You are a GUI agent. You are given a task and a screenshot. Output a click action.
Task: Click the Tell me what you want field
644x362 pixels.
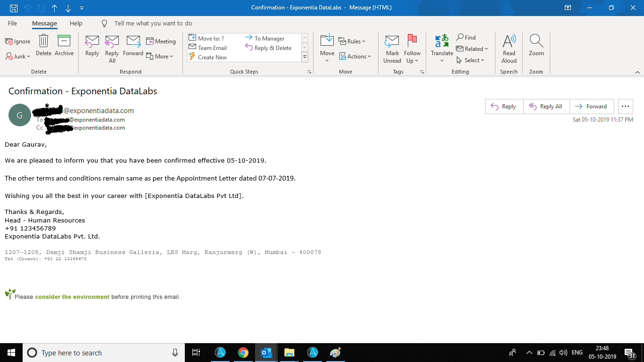tap(153, 24)
